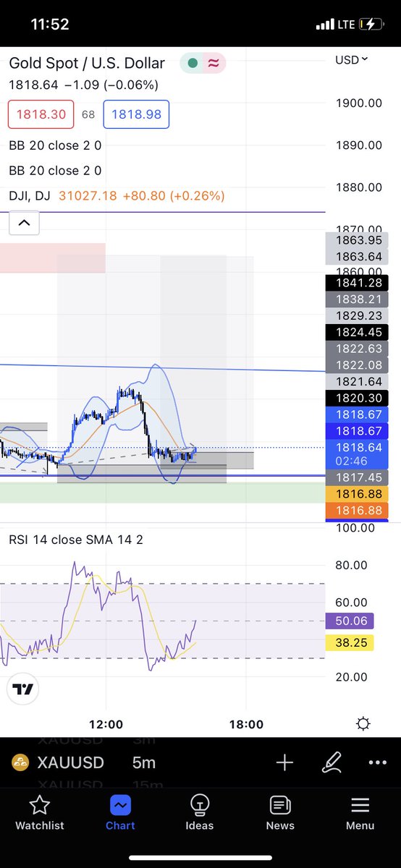Tap the 12:00 time axis label
The width and height of the screenshot is (401, 868).
tap(106, 724)
